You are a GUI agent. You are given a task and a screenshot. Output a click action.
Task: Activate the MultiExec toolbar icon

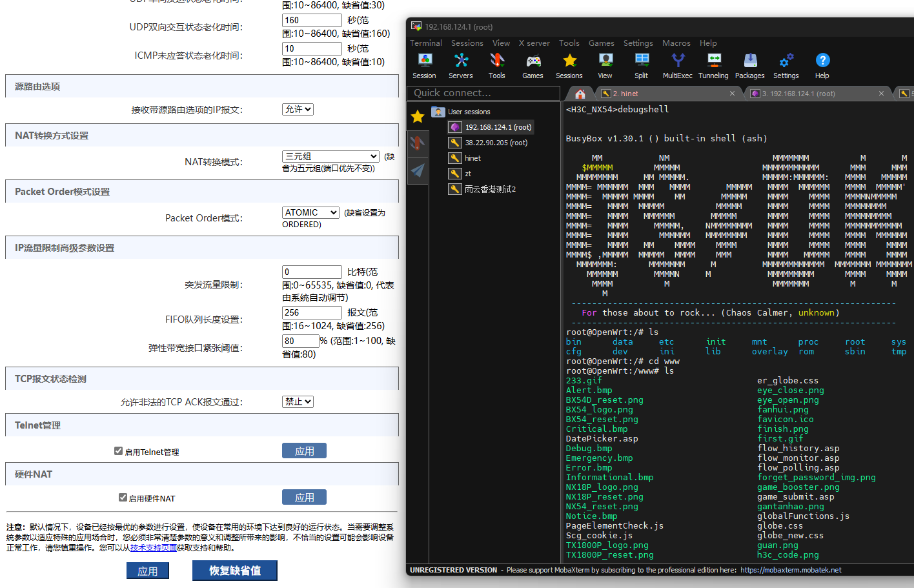click(678, 61)
